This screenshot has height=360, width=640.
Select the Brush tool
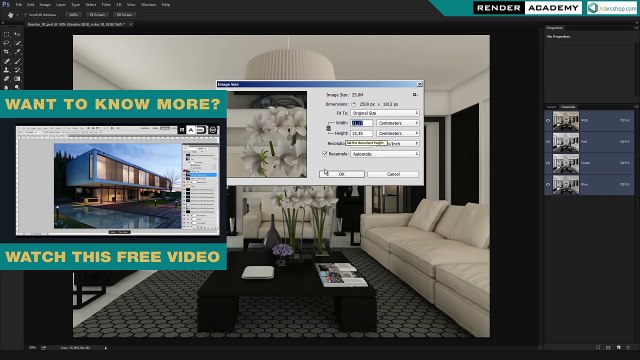17,61
